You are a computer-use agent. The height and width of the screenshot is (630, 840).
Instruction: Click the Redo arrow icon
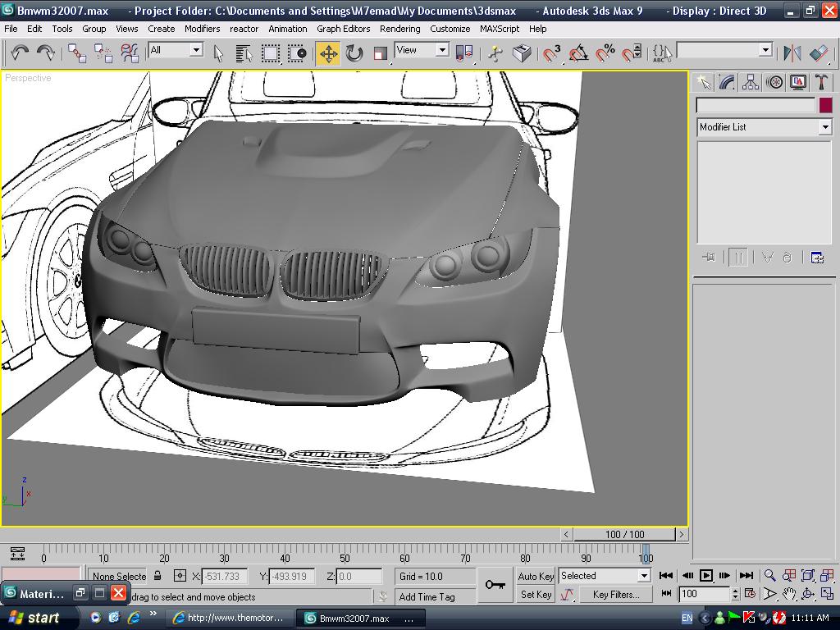click(x=46, y=52)
